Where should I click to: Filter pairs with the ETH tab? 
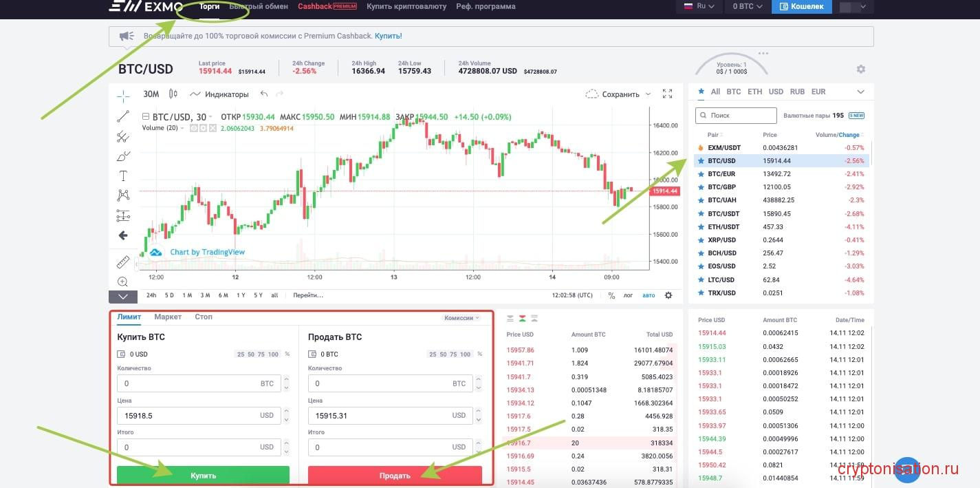click(754, 91)
